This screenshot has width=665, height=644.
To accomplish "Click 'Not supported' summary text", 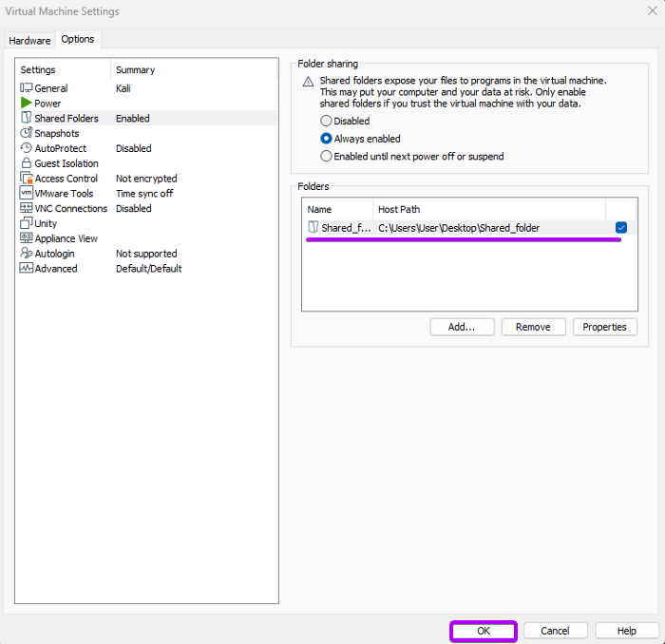I will tap(146, 254).
